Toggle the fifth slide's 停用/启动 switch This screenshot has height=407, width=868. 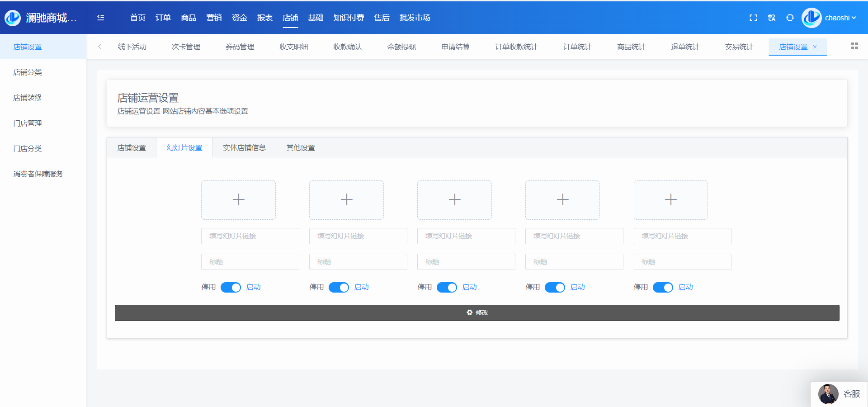click(x=663, y=287)
